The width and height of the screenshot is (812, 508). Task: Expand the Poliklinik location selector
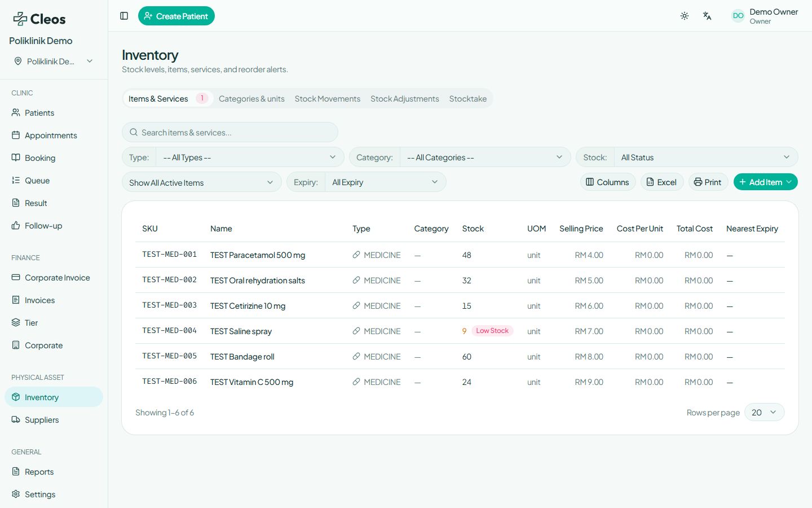point(54,61)
